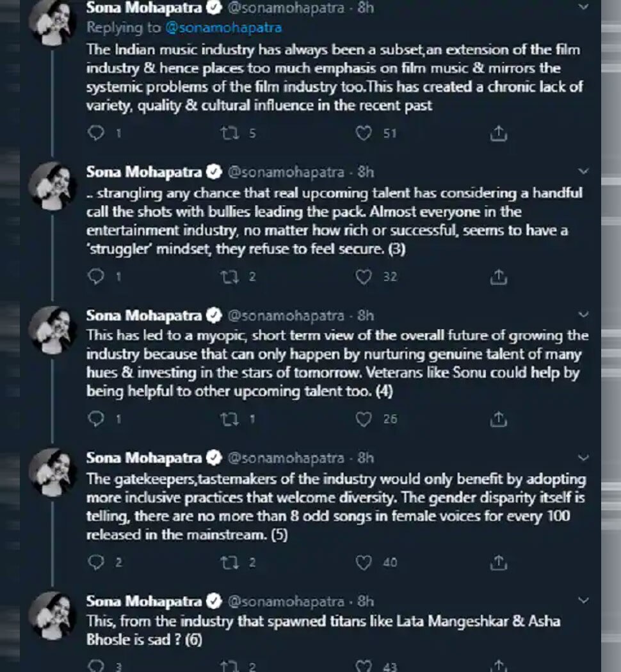
Task: Share the tweet ending with (5)
Action: [499, 563]
